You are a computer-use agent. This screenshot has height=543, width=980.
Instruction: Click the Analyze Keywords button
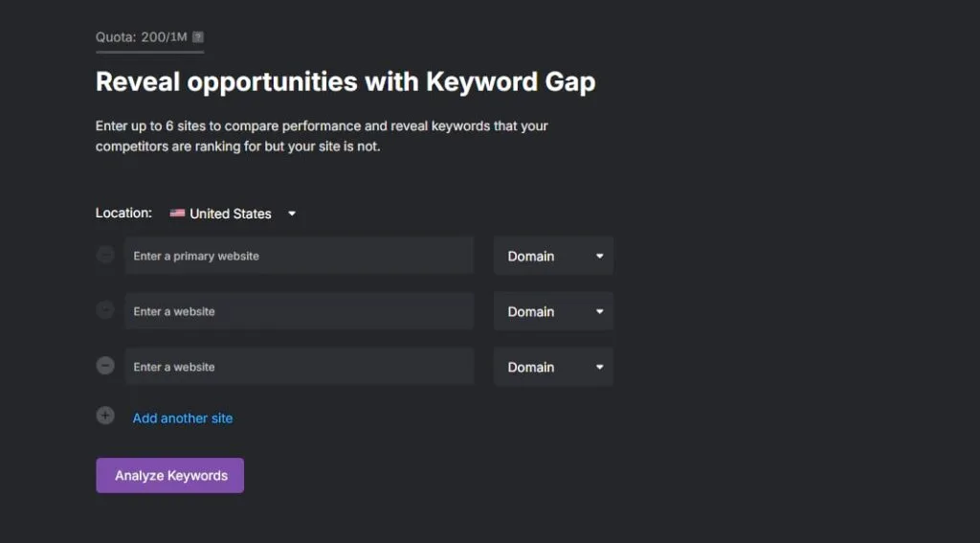170,475
